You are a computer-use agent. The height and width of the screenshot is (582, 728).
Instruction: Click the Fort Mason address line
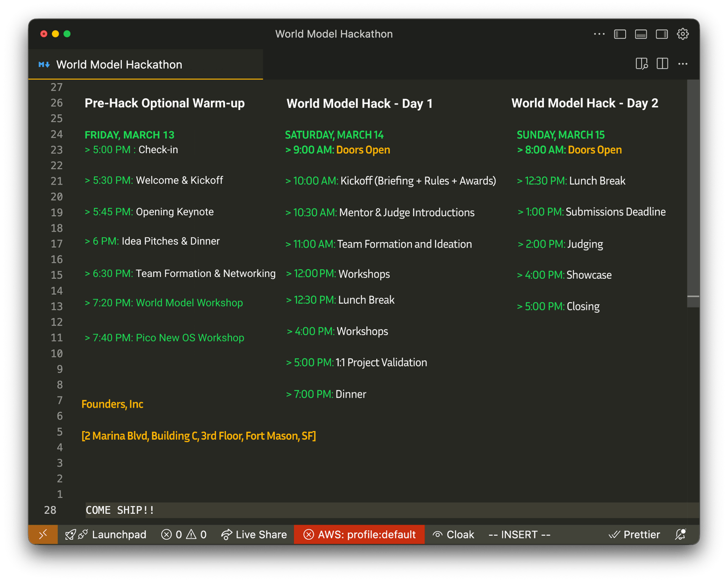click(x=199, y=436)
